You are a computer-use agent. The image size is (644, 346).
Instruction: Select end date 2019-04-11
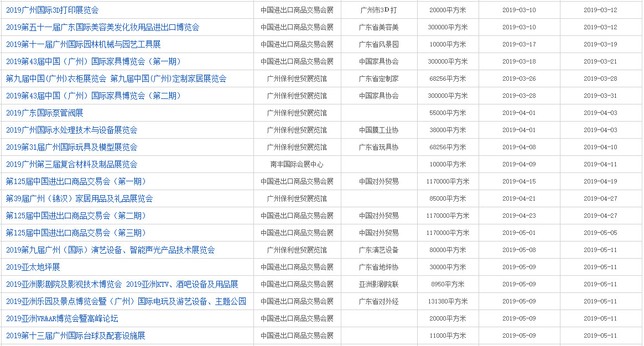pos(600,164)
